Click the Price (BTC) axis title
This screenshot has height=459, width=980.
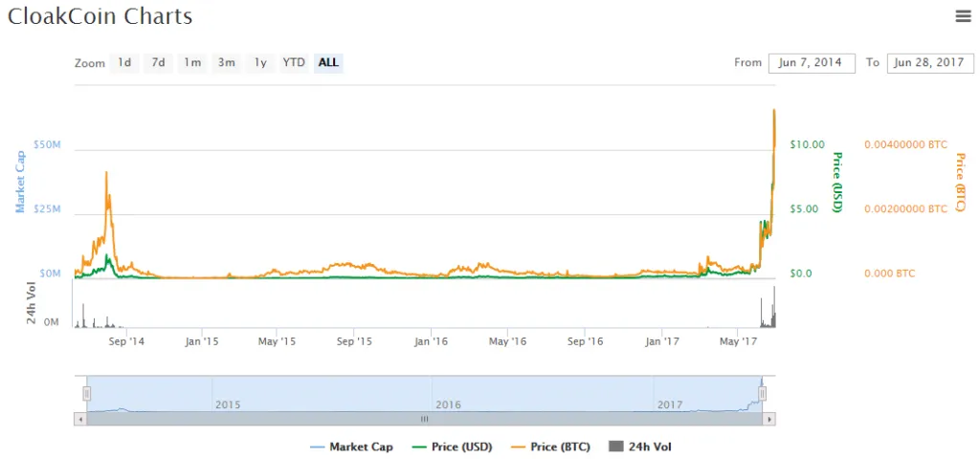[961, 183]
